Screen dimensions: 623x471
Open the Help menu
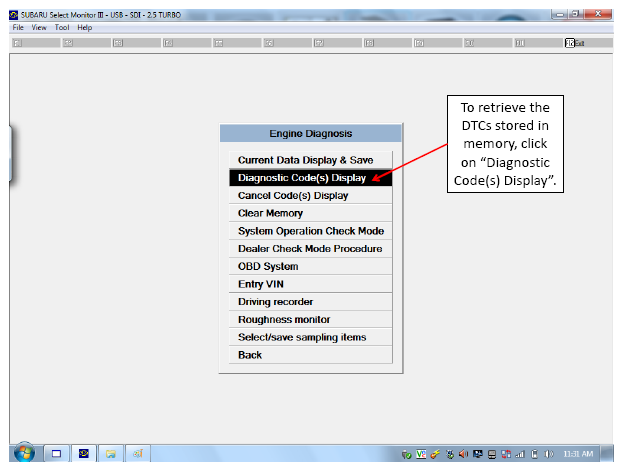(x=85, y=27)
